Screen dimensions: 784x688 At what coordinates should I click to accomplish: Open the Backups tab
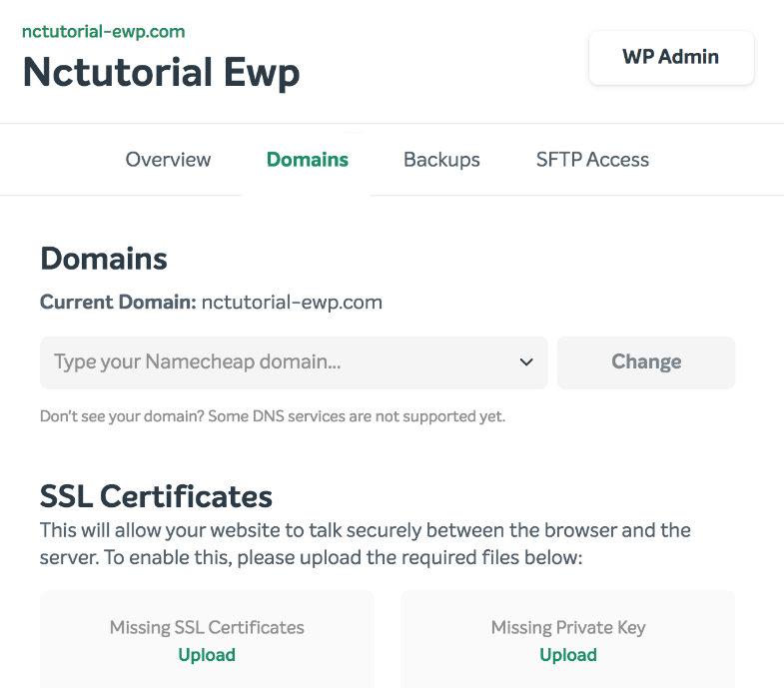coord(441,160)
